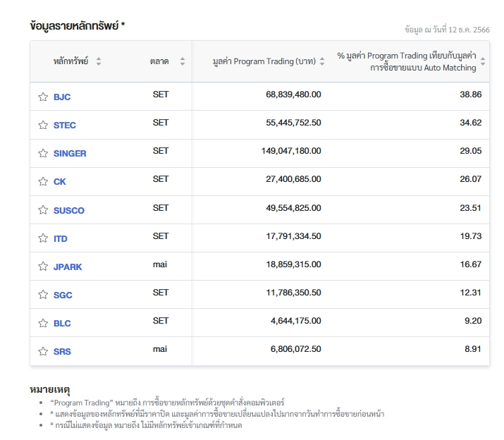This screenshot has height=440, width=504.
Task: Click the หลักทรัพย์ column header label
Action: coord(70,61)
